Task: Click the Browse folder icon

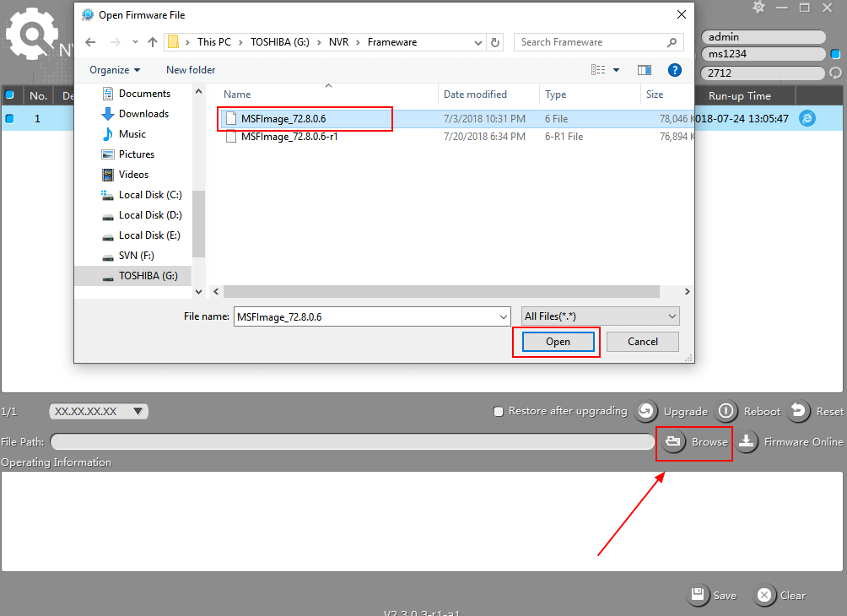Action: click(x=673, y=441)
